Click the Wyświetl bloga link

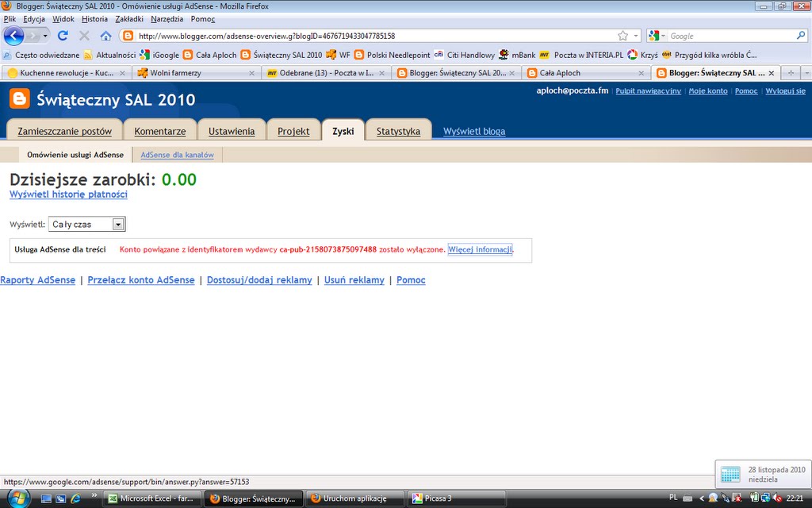[x=474, y=131]
